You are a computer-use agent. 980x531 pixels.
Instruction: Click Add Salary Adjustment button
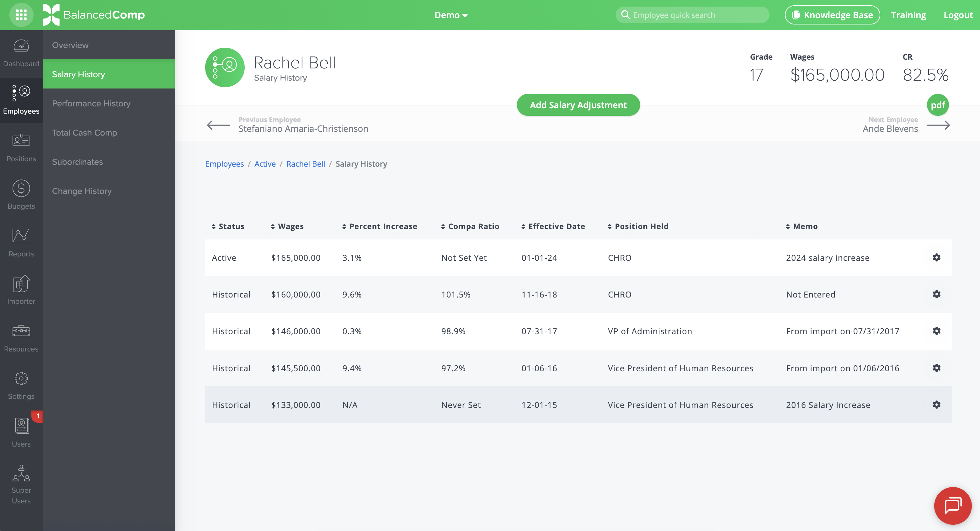(x=578, y=105)
